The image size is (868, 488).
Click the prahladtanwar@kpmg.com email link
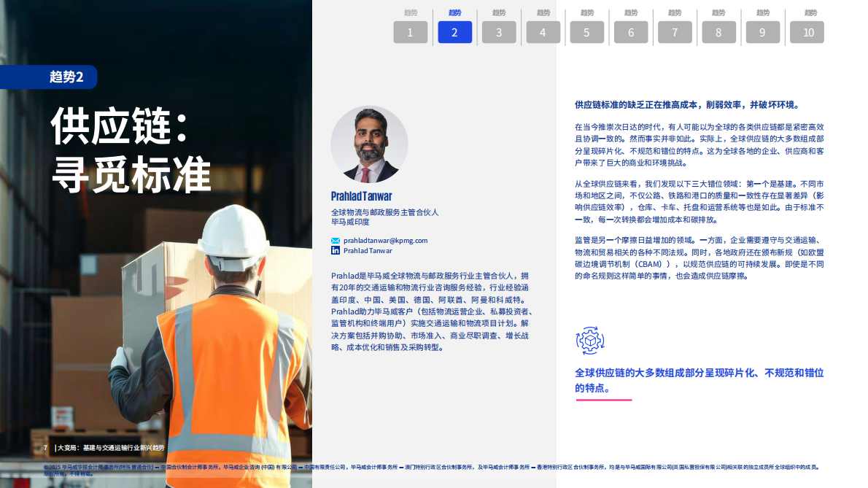click(x=384, y=241)
